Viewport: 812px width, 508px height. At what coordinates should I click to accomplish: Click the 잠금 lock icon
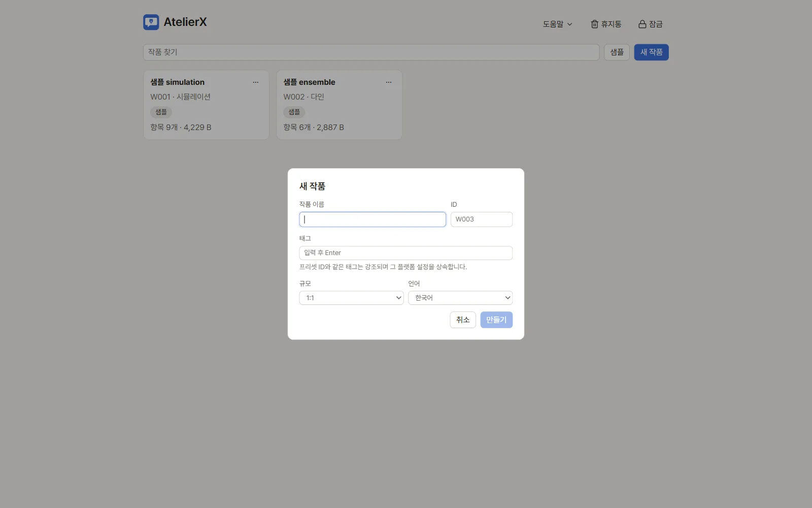click(642, 24)
